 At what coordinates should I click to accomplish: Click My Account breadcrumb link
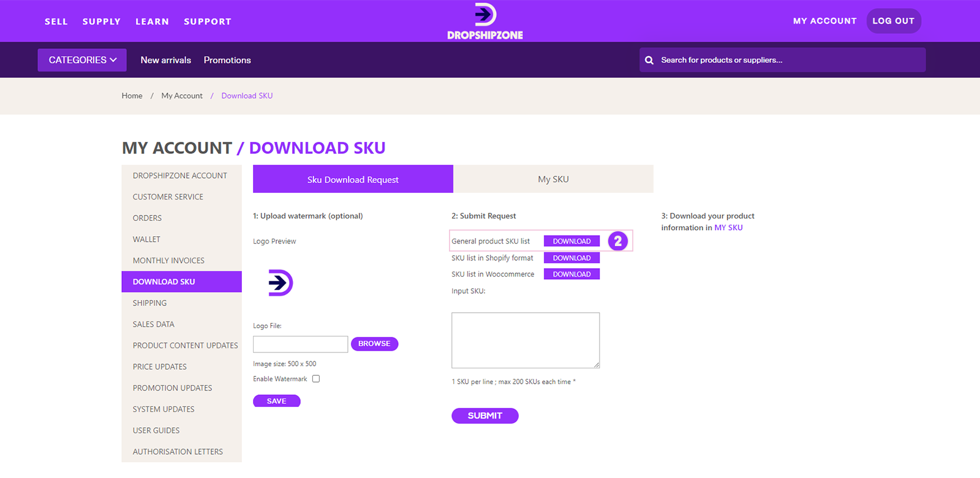(182, 95)
